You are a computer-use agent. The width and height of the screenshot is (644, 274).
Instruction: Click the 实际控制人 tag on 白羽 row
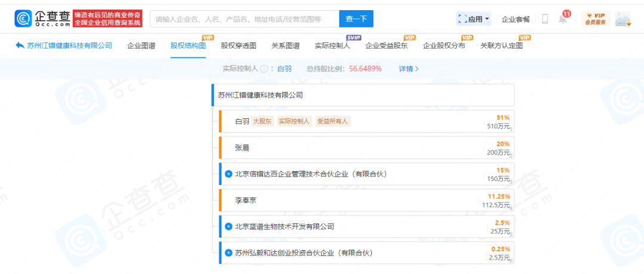coord(295,121)
